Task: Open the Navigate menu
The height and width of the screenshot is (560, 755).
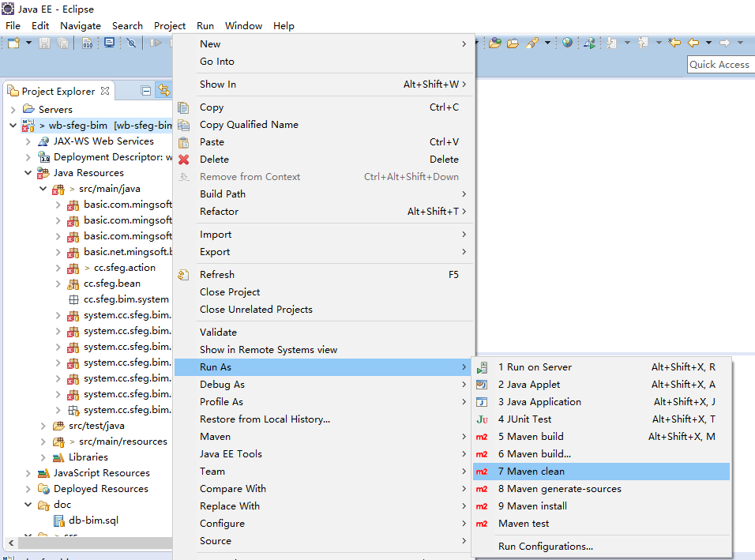Action: pyautogui.click(x=81, y=26)
